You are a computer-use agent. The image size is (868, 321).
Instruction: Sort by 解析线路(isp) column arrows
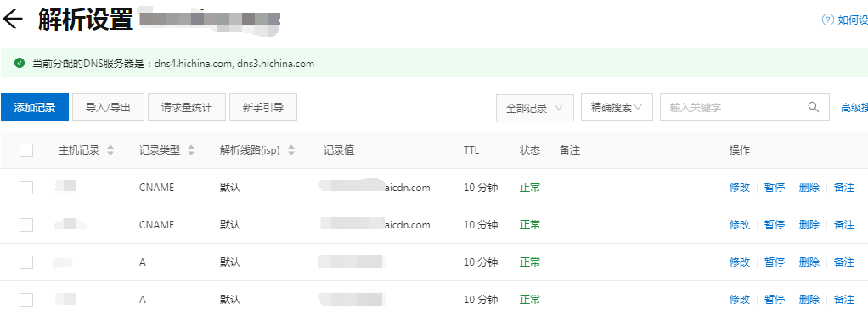point(291,150)
